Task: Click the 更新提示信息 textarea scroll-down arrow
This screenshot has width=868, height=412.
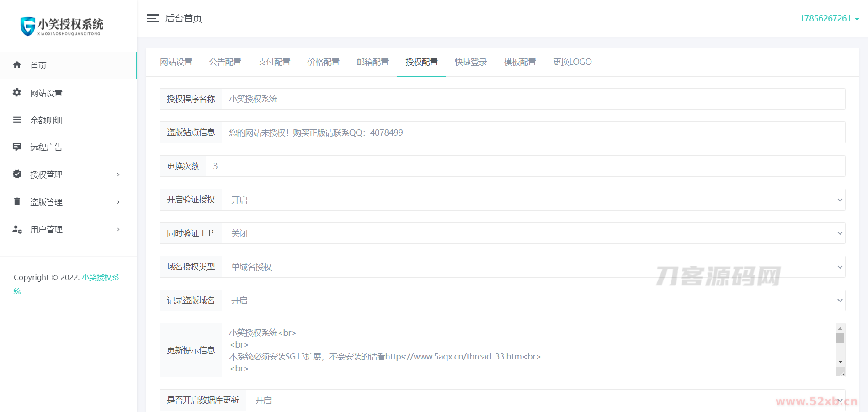Action: point(840,362)
